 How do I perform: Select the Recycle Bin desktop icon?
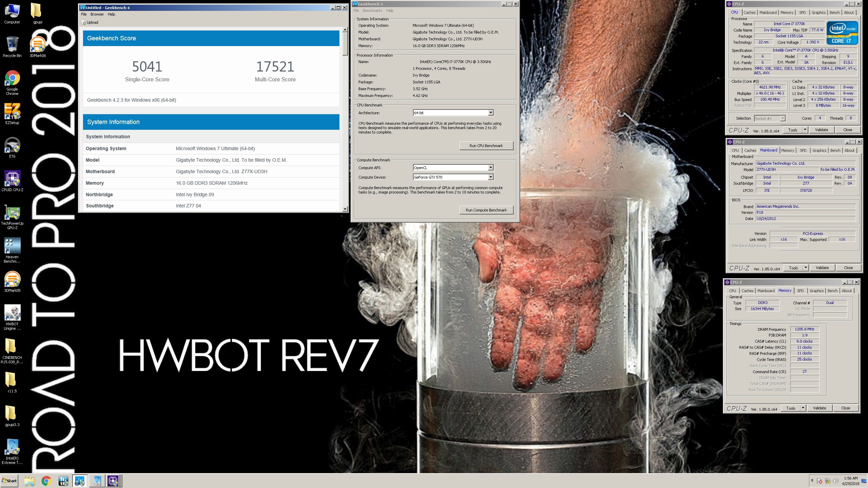[12, 47]
